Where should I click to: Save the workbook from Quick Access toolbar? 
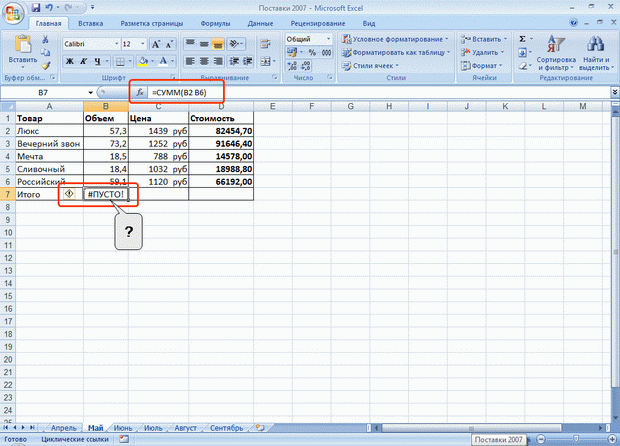pos(36,7)
